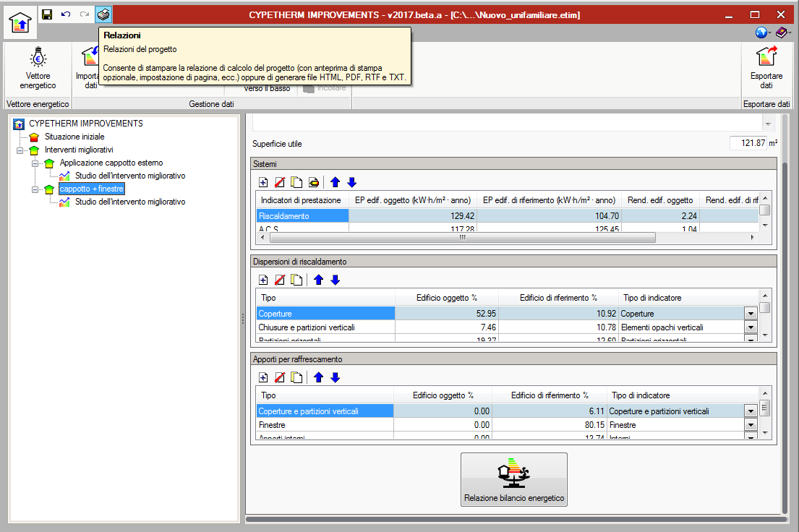Open dropdown for Coperture indicator type

tap(751, 314)
